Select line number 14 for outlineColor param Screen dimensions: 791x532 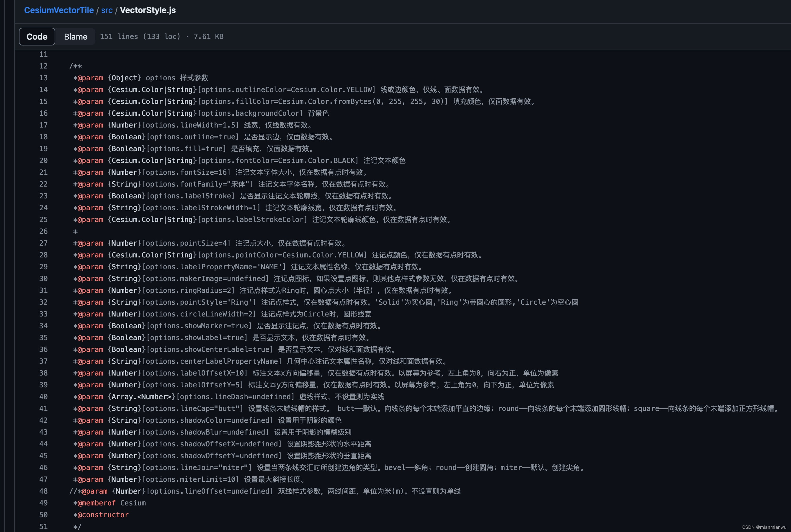pos(43,89)
